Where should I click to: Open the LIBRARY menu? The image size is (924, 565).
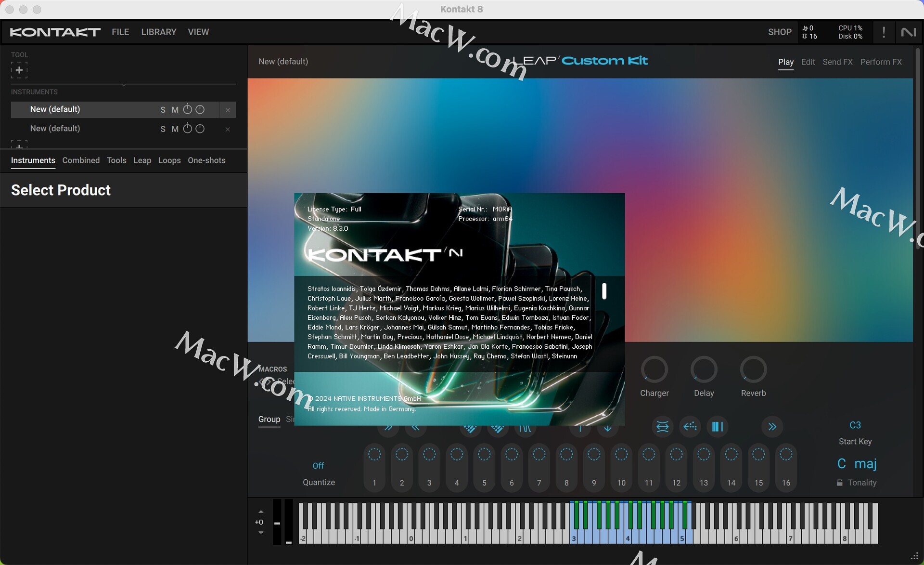coord(159,32)
